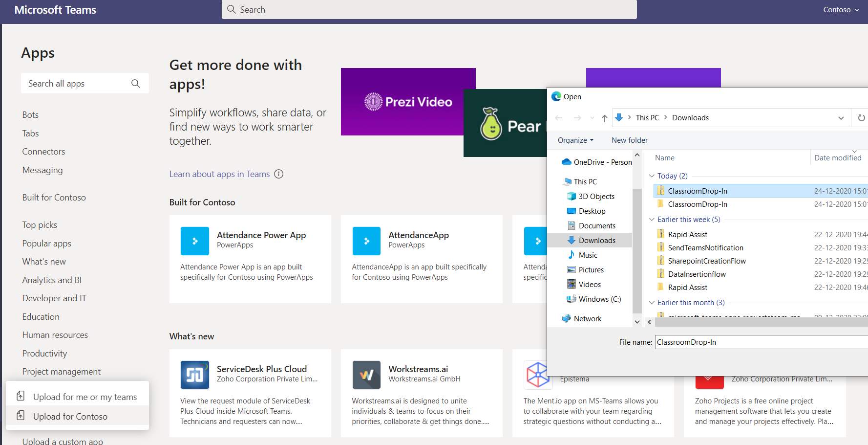868x445 pixels.
Task: Select the Messaging category
Action: coord(42,170)
